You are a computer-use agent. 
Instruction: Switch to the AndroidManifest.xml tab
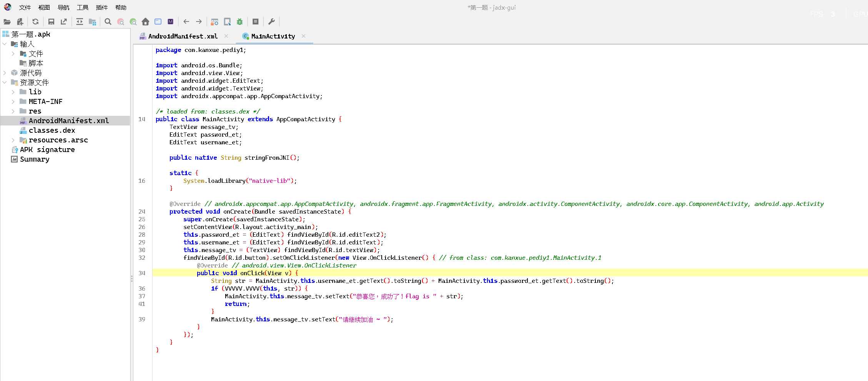click(183, 36)
